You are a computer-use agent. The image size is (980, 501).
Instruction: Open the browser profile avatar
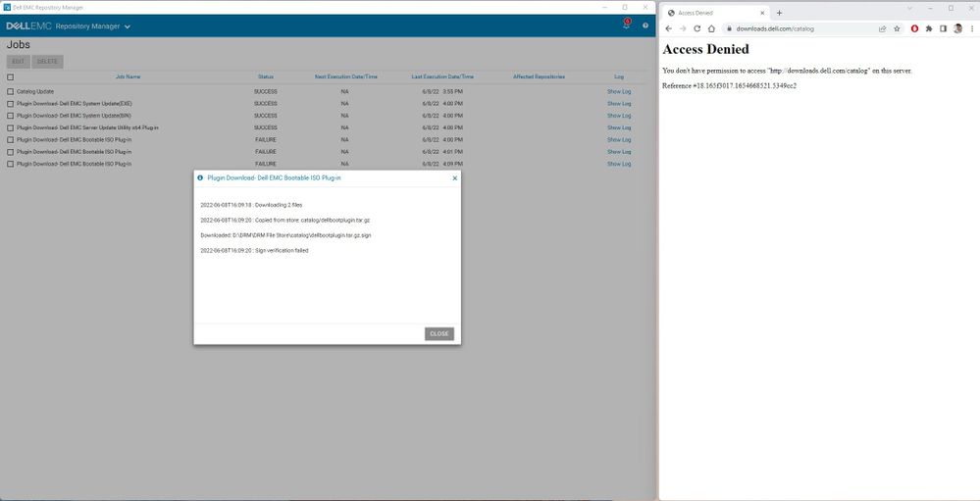(x=957, y=28)
